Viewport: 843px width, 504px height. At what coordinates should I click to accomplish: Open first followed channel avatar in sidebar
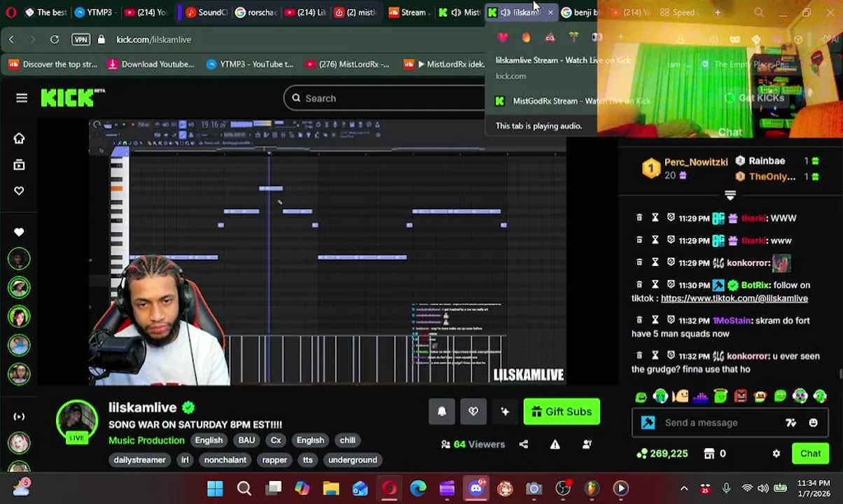pyautogui.click(x=19, y=258)
